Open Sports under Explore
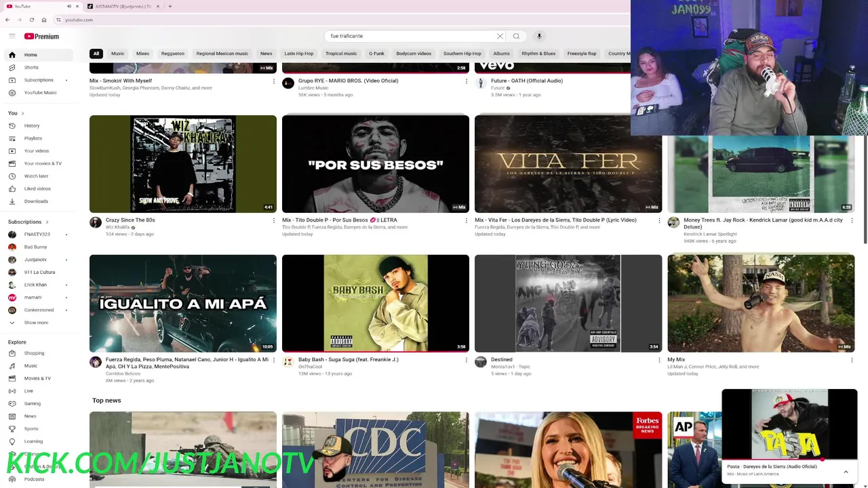Image resolution: width=868 pixels, height=488 pixels. [31, 428]
